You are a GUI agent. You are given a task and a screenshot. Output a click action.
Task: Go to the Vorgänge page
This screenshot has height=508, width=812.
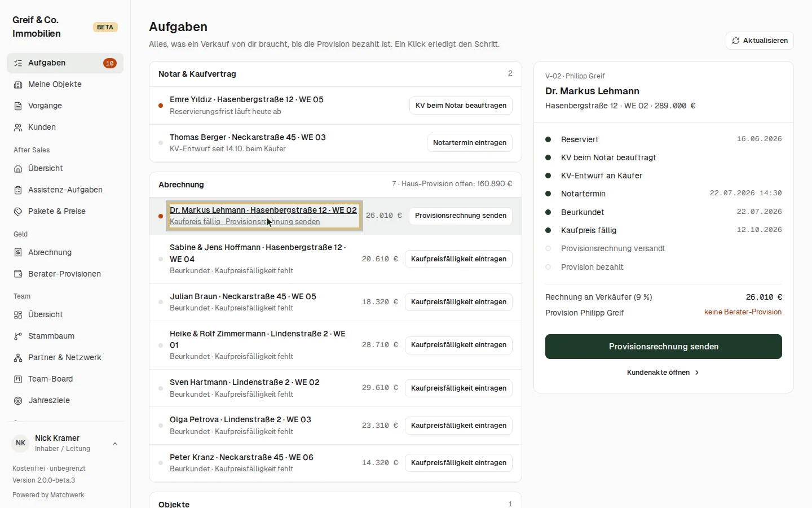tap(65, 106)
